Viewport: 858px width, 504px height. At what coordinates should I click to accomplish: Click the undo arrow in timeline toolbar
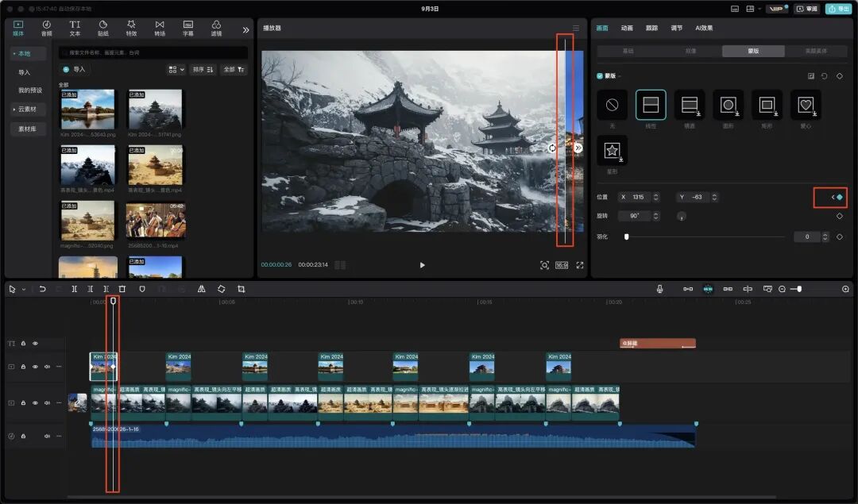42,289
